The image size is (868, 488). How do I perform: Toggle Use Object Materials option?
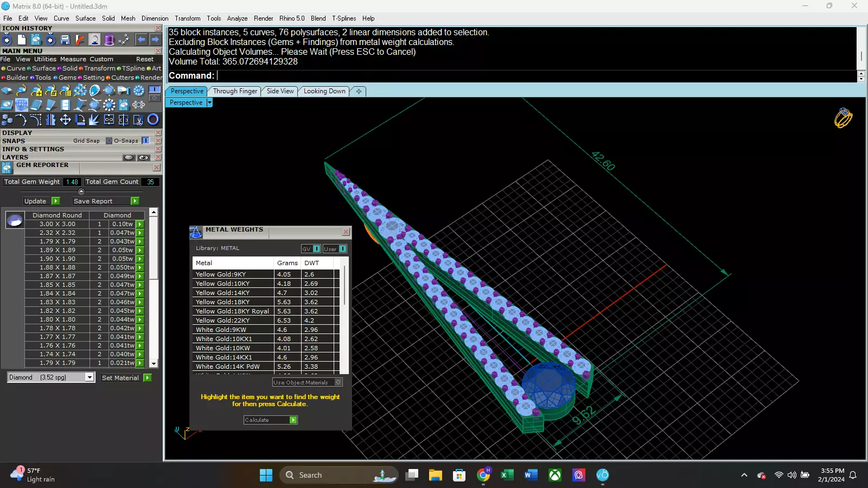[339, 382]
